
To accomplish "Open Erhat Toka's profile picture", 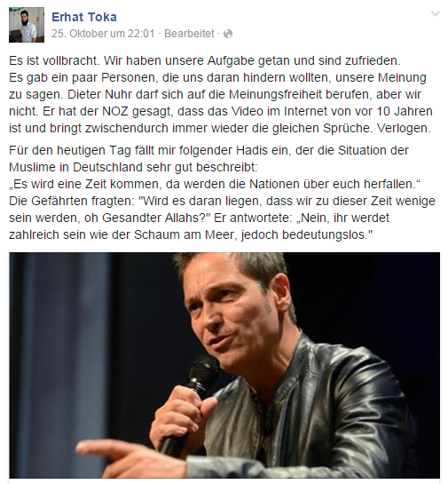I will [x=27, y=25].
